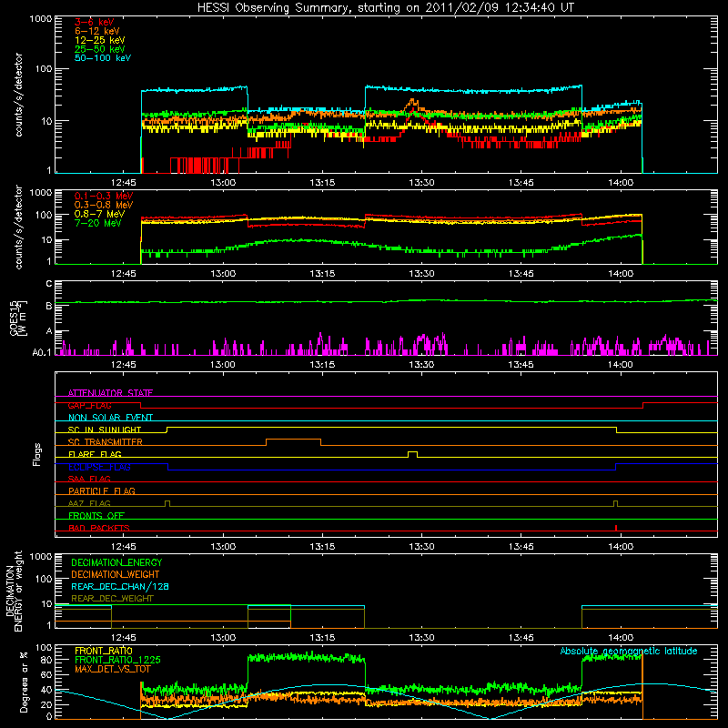Click the 0.8-7 MeV legend label
This screenshot has height=728, width=728.
[99, 214]
